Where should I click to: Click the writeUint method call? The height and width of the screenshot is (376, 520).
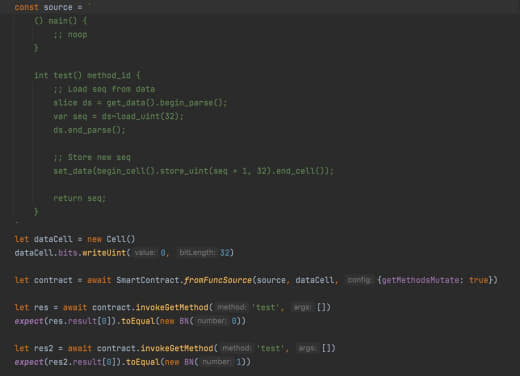pyautogui.click(x=104, y=253)
